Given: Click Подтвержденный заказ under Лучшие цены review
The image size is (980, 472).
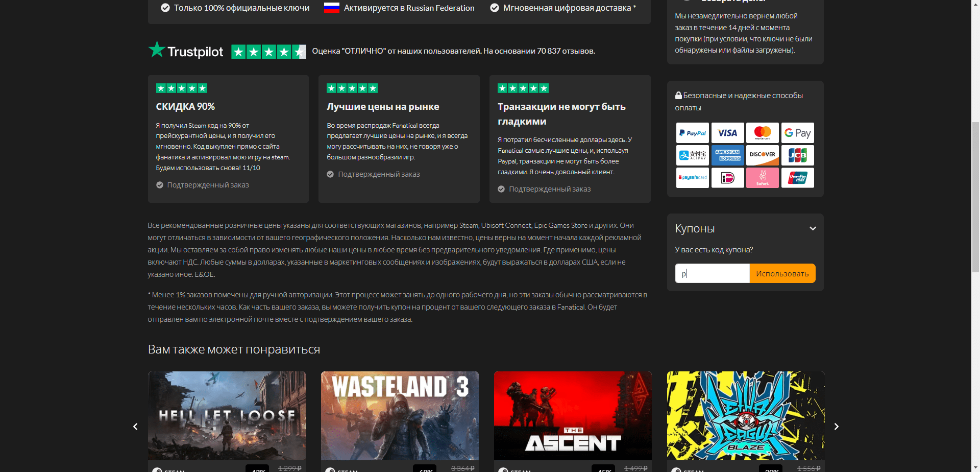Looking at the screenshot, I should click(x=379, y=174).
